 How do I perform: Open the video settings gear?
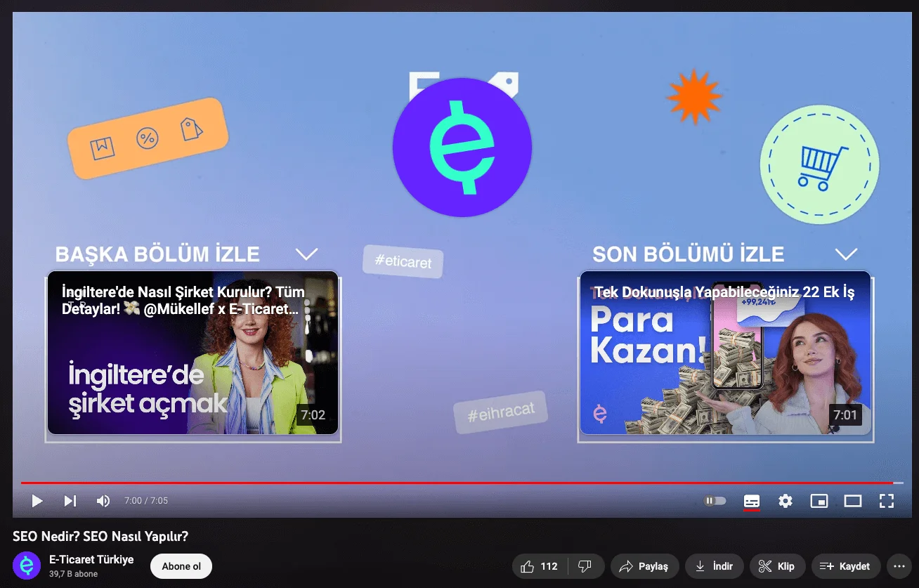click(x=785, y=501)
